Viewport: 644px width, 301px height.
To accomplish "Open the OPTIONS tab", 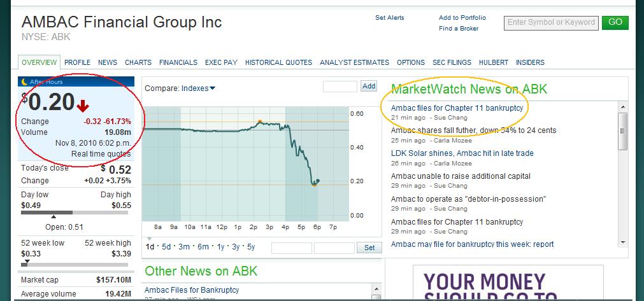I will tap(411, 62).
